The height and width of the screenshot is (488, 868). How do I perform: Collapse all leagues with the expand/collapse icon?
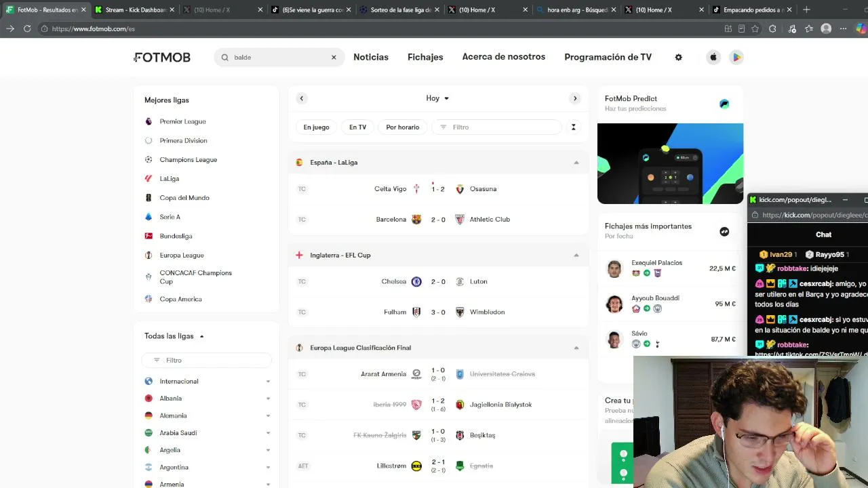click(573, 127)
